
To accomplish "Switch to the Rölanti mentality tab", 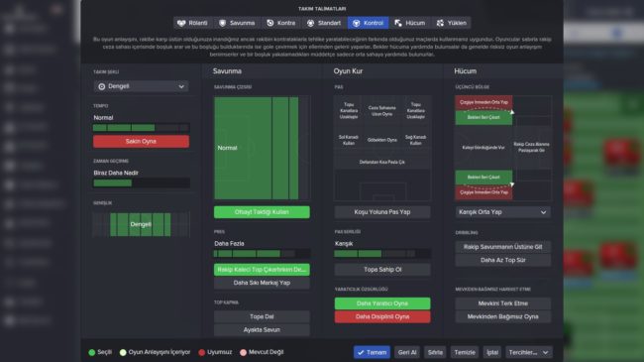I will (192, 23).
